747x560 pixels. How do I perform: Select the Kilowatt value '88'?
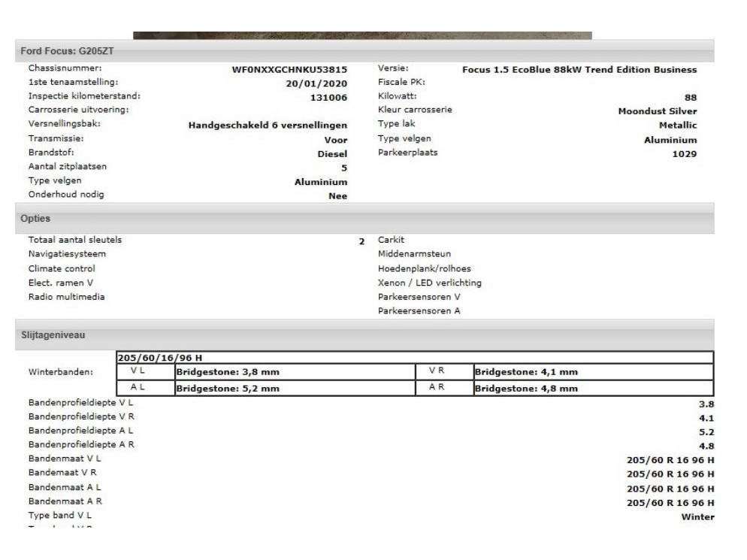(691, 97)
